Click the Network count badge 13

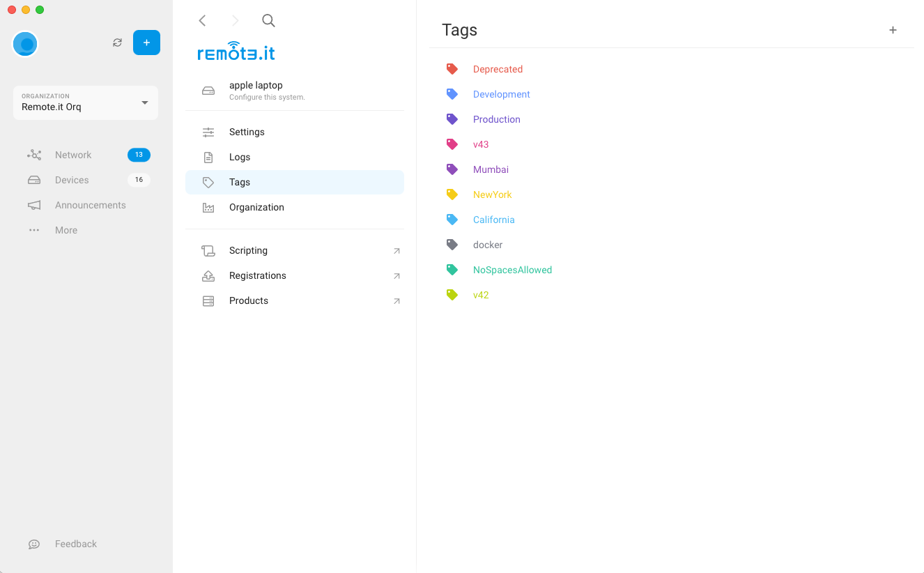click(x=139, y=155)
